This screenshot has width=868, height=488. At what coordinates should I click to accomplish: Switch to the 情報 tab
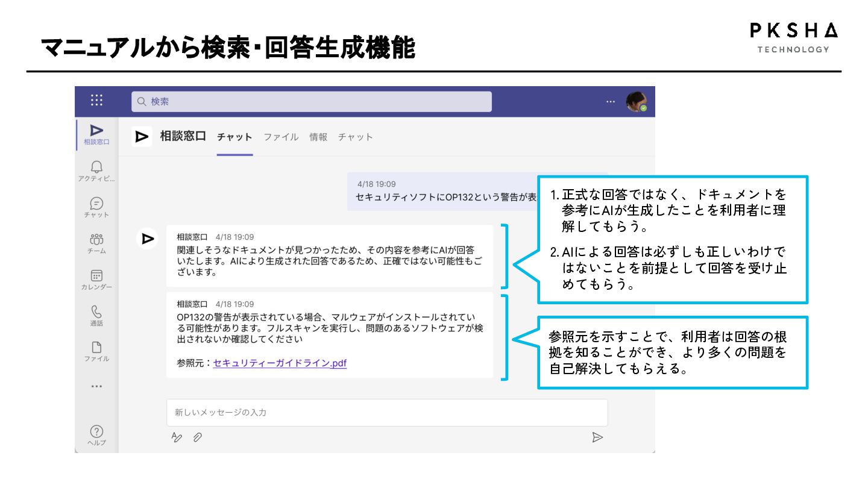pyautogui.click(x=318, y=137)
